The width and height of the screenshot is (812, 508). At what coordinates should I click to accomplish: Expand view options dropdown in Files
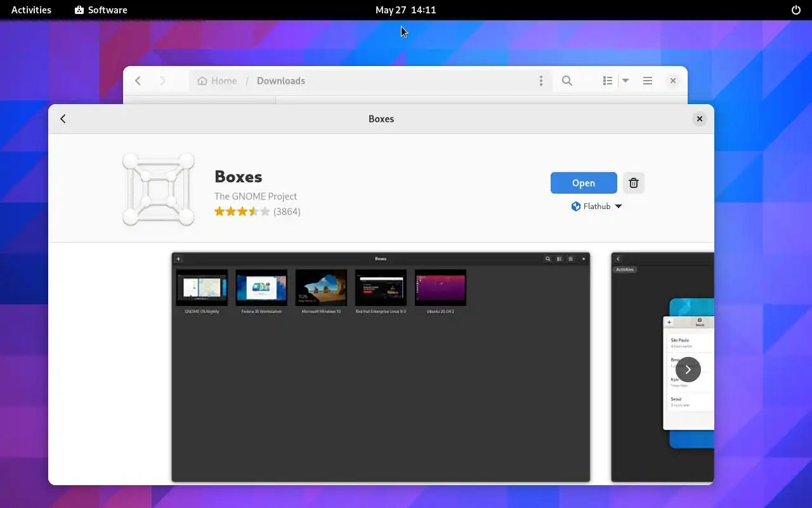click(625, 81)
